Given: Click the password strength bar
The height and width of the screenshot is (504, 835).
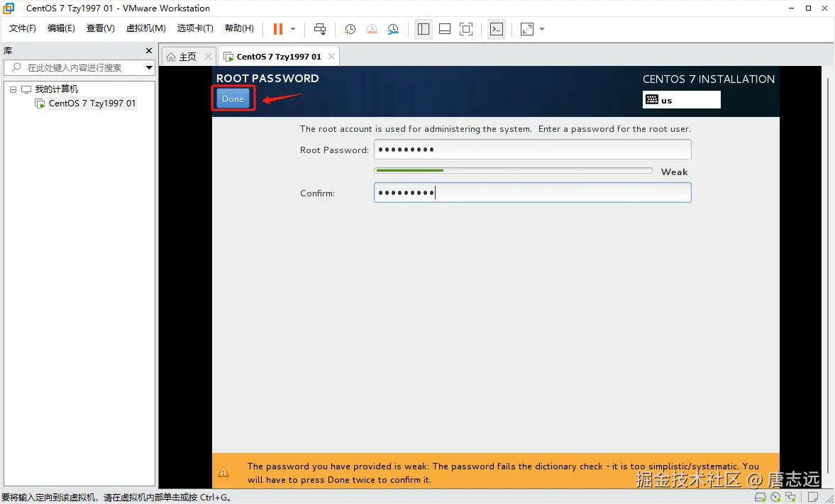Looking at the screenshot, I should pos(514,171).
